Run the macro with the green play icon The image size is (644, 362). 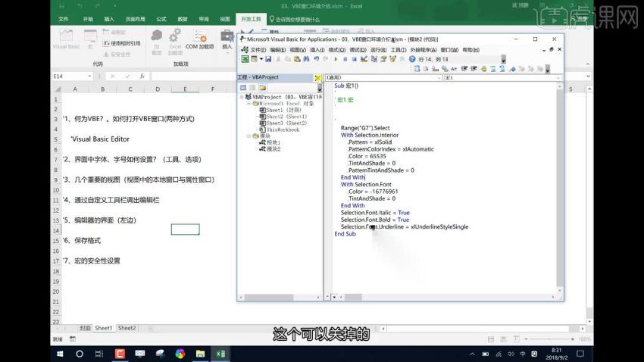(x=336, y=59)
